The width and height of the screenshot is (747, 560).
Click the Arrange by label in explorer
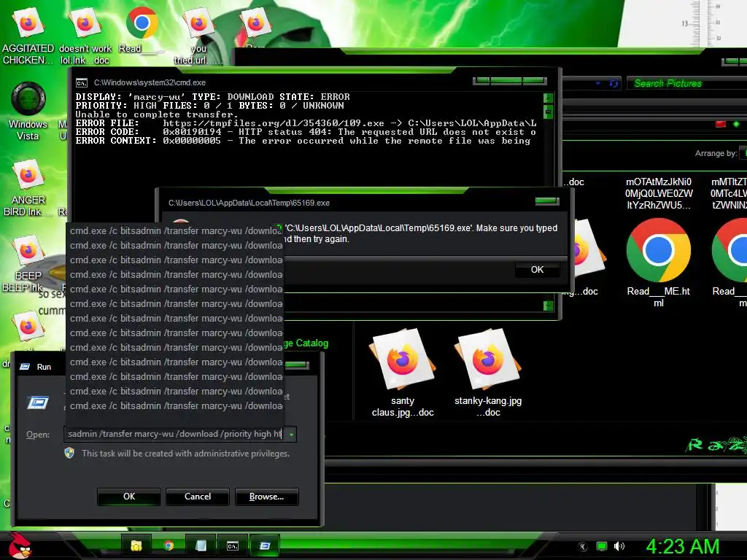pos(716,153)
